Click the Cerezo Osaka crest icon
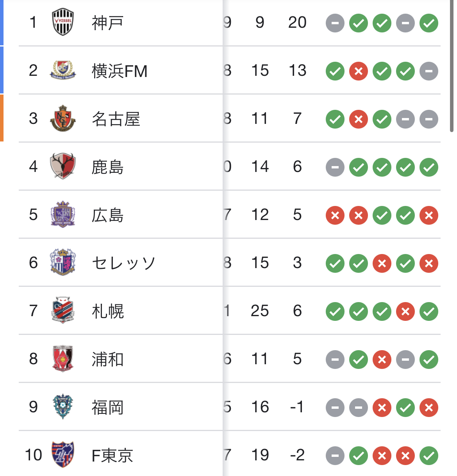The width and height of the screenshot is (457, 476). tap(63, 263)
